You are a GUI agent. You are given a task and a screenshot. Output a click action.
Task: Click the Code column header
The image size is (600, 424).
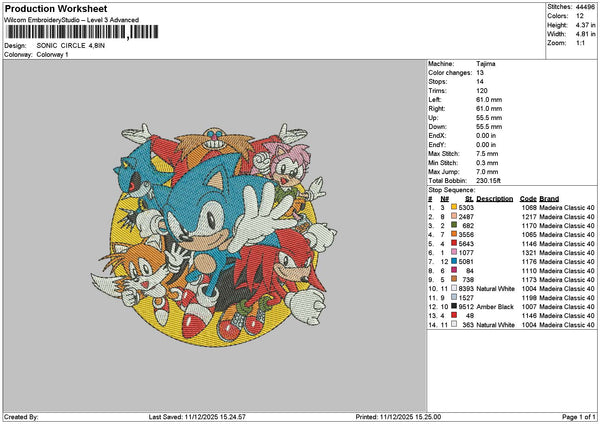pyautogui.click(x=528, y=199)
